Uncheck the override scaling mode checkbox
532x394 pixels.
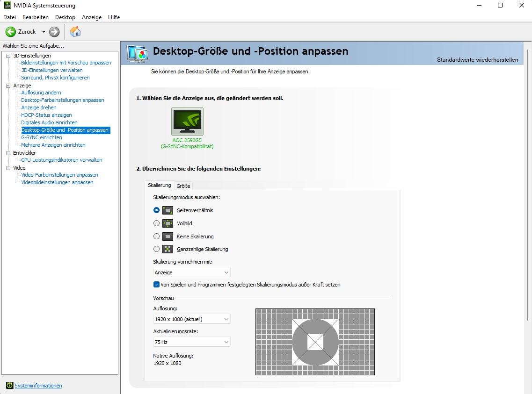[x=156, y=285]
